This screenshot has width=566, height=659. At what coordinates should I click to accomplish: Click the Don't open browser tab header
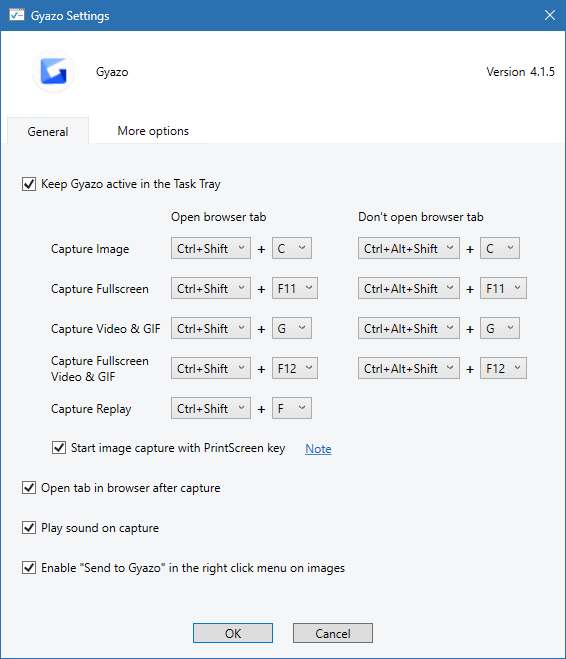pos(421,217)
